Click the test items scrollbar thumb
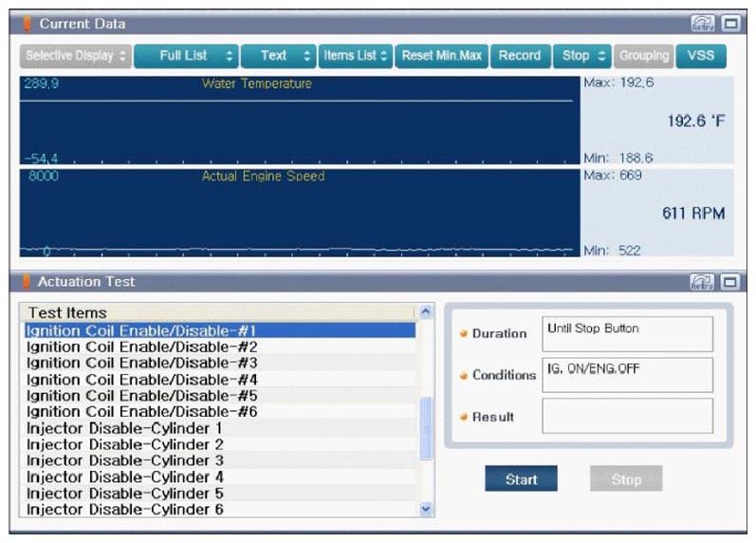 426,428
